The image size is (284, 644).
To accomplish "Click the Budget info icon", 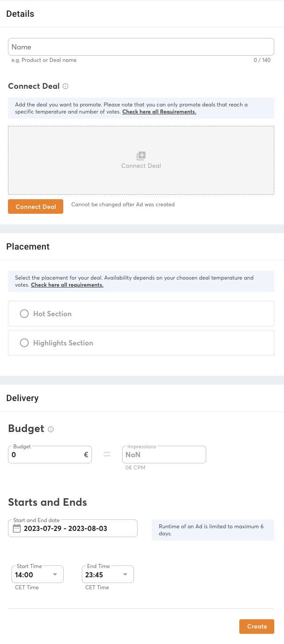I will pyautogui.click(x=51, y=429).
